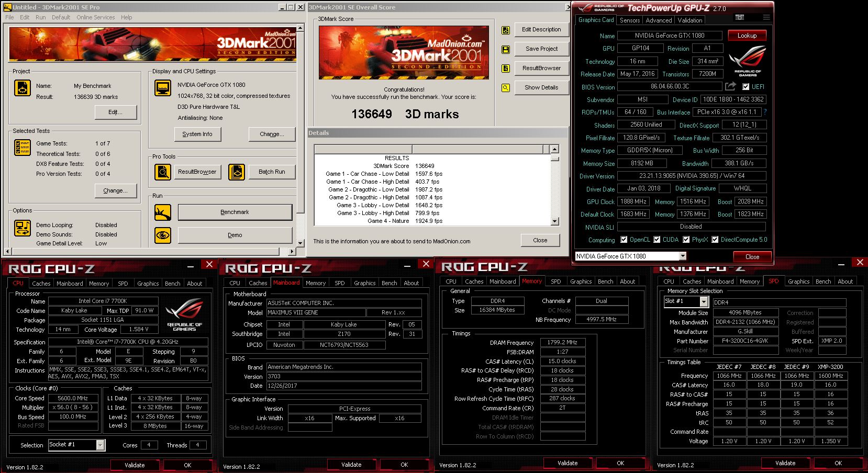Click the Lookup button in GPU-Z
Screen dimensions: 868x473
click(x=747, y=36)
